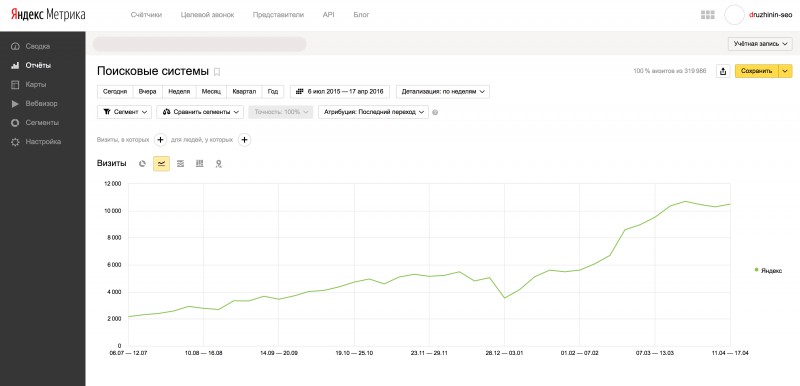The height and width of the screenshot is (386, 800).
Task: Select the Сегодня period
Action: pyautogui.click(x=115, y=92)
